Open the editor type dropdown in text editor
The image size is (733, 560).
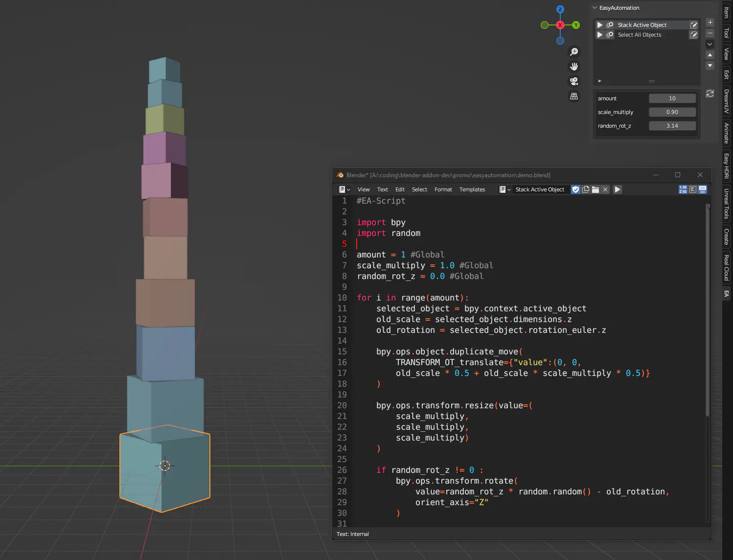[344, 189]
